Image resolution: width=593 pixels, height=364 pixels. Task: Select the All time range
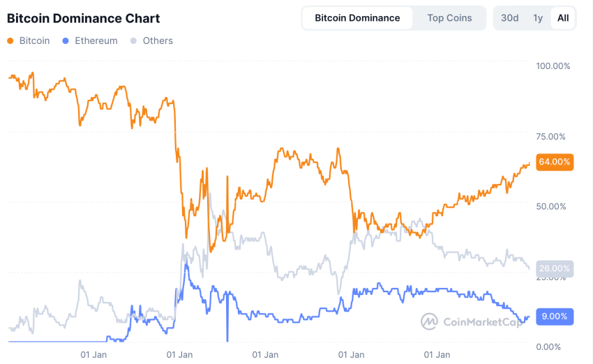pyautogui.click(x=563, y=18)
